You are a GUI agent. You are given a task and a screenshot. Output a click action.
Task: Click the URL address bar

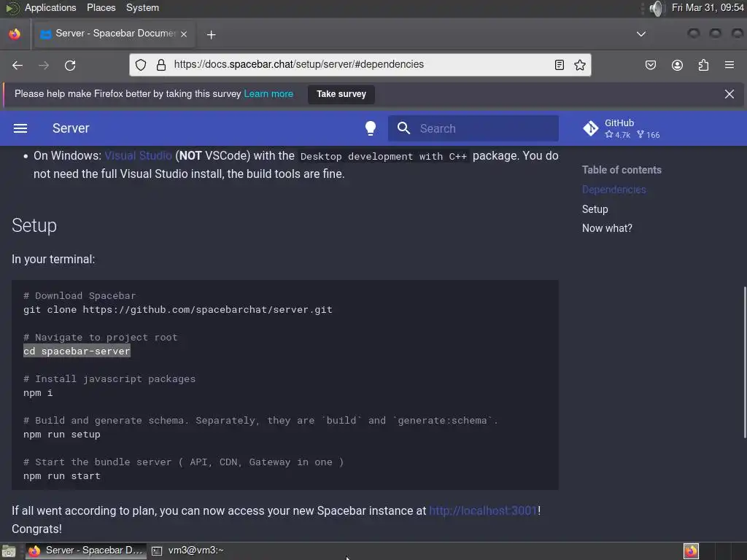click(360, 65)
